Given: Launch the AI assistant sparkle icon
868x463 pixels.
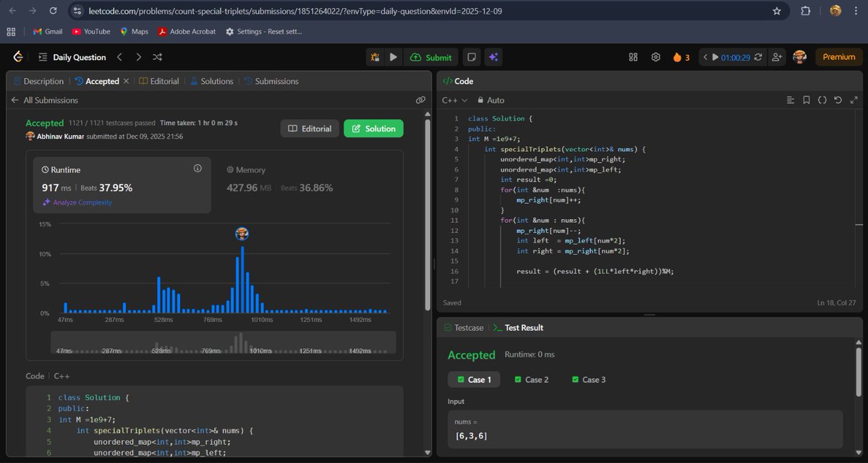Looking at the screenshot, I should click(x=494, y=57).
